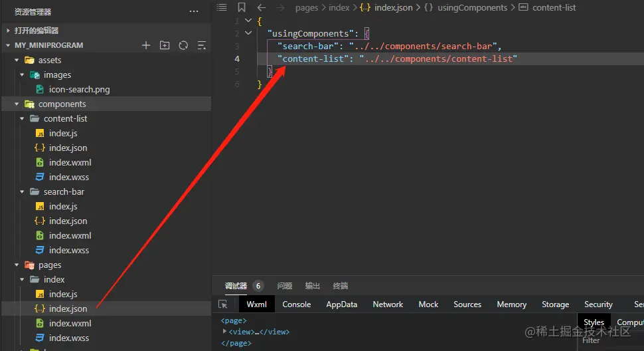
Task: Open the Memory debugger tab
Action: pyautogui.click(x=512, y=304)
